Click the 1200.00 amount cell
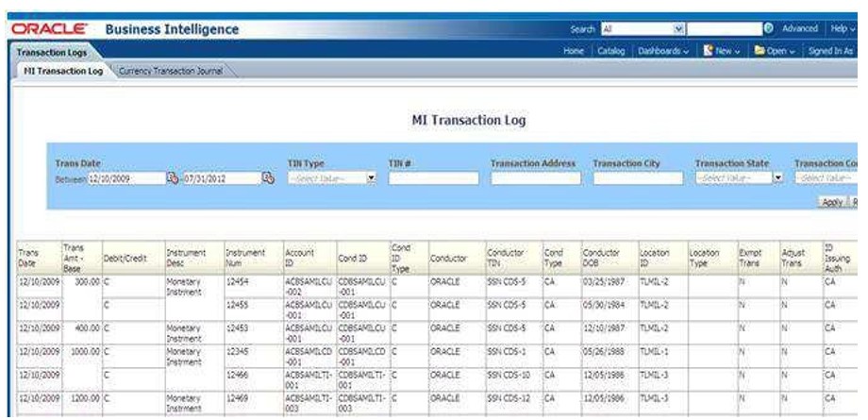This screenshot has height=420, width=868. coord(85,398)
